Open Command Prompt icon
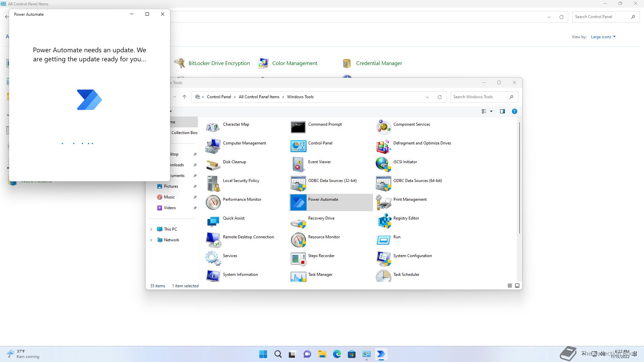 [x=298, y=127]
